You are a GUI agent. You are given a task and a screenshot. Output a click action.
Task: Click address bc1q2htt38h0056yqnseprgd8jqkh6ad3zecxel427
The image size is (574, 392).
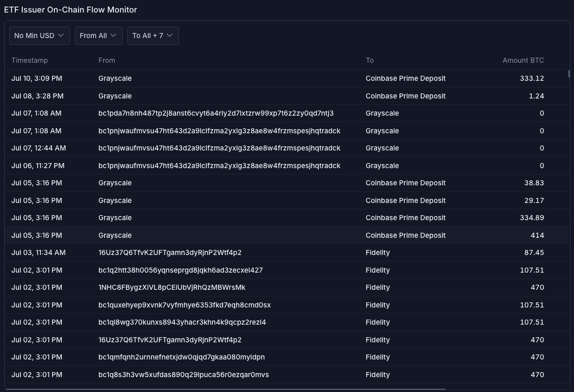(x=181, y=270)
